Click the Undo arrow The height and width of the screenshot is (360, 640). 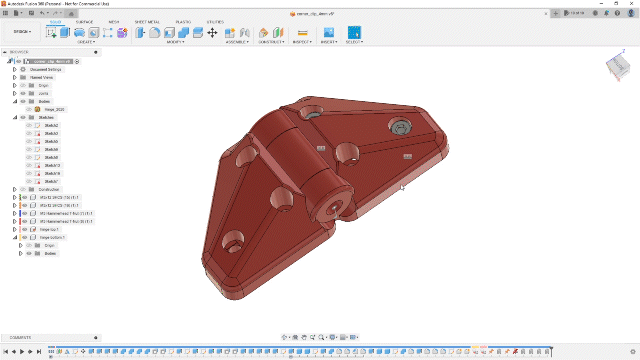(x=42, y=13)
